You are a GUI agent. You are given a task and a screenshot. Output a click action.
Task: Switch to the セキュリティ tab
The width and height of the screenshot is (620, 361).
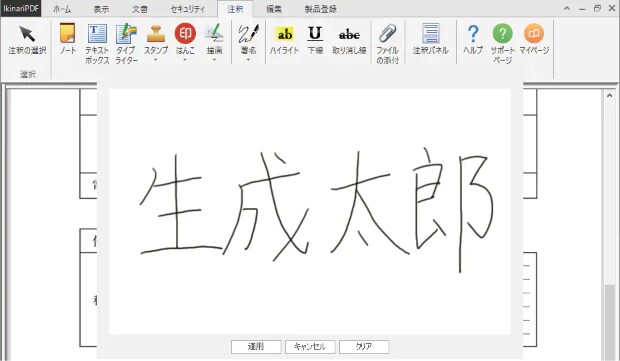coord(188,9)
